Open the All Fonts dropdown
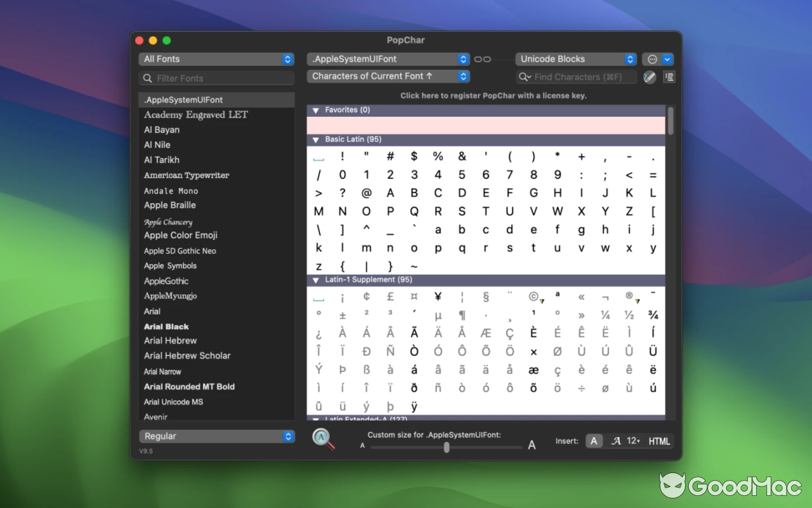Image resolution: width=812 pixels, height=508 pixels. [216, 58]
